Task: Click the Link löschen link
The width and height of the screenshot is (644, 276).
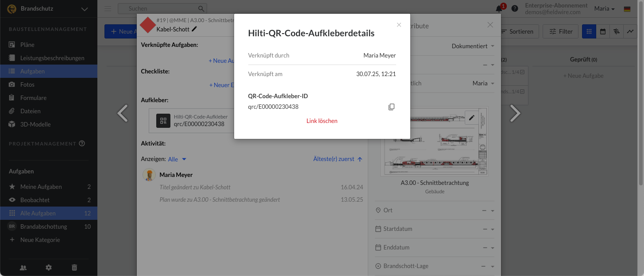Action: tap(322, 121)
